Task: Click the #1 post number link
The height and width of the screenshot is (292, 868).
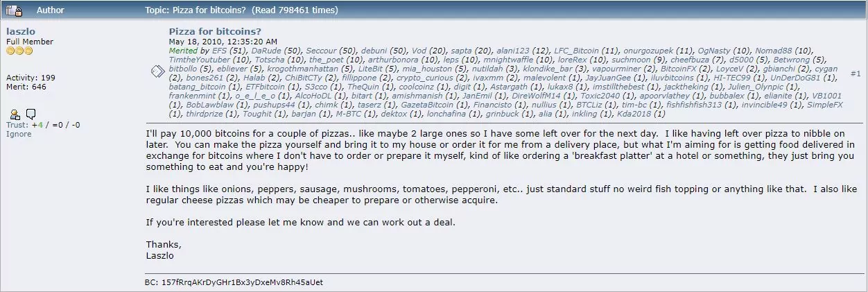Action: pos(855,73)
